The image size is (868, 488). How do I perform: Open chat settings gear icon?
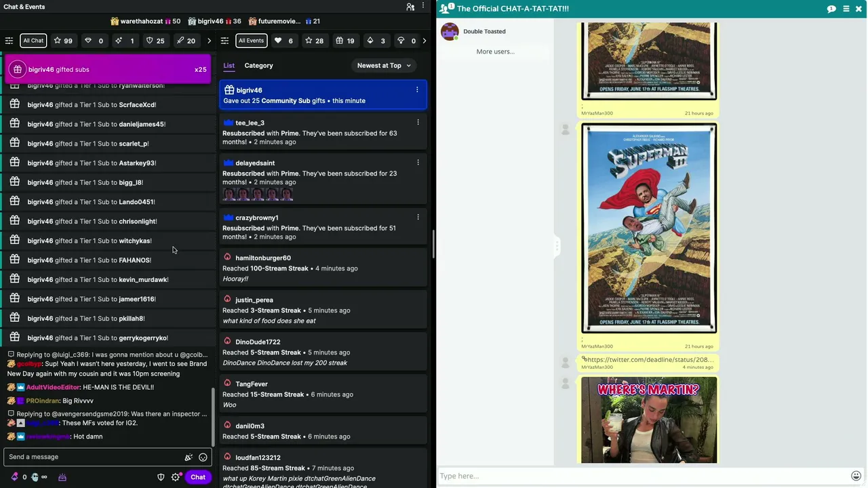click(x=176, y=477)
